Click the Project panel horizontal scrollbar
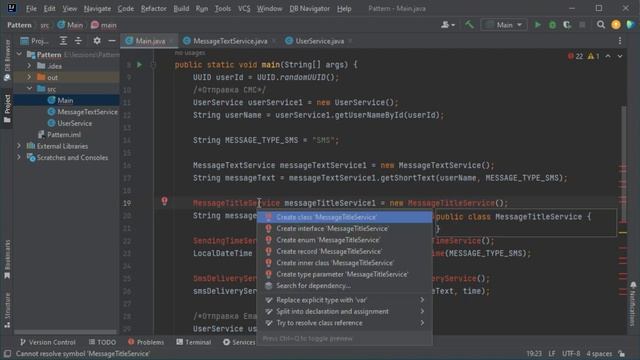640x360 pixels. [65, 332]
